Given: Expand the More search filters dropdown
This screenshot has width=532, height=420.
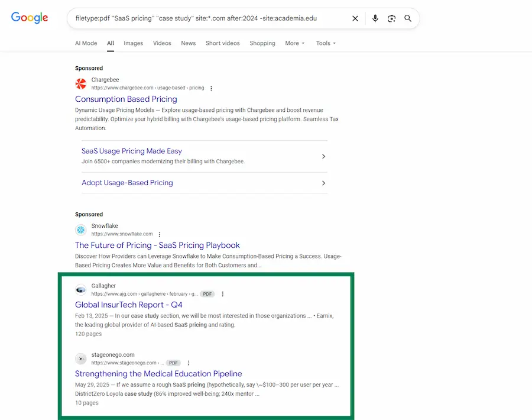Looking at the screenshot, I should coord(294,43).
